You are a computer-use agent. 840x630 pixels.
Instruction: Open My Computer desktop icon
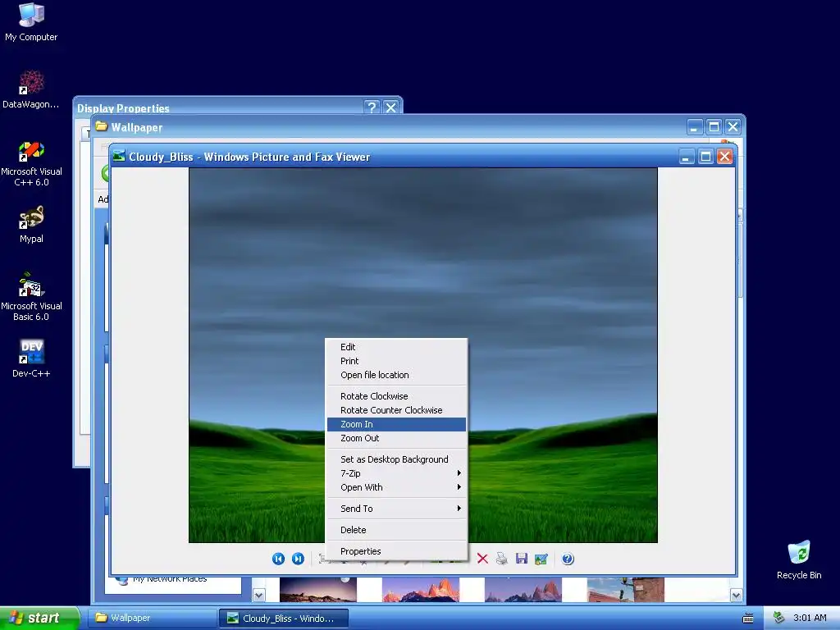pyautogui.click(x=31, y=22)
